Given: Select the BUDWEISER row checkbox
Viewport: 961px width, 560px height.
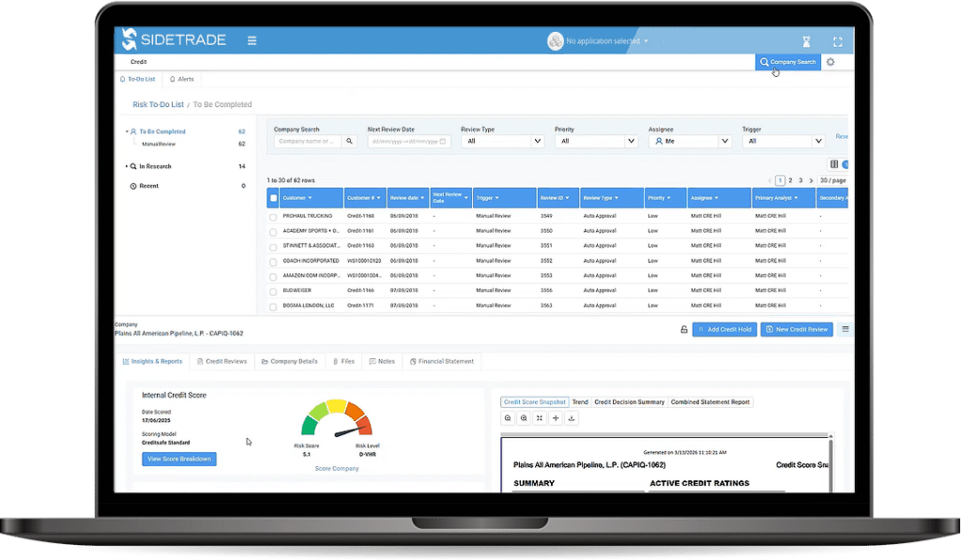Looking at the screenshot, I should (x=274, y=291).
